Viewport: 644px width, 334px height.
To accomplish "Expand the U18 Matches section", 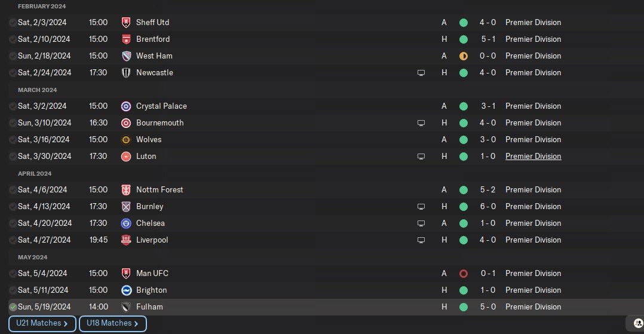I will [112, 323].
